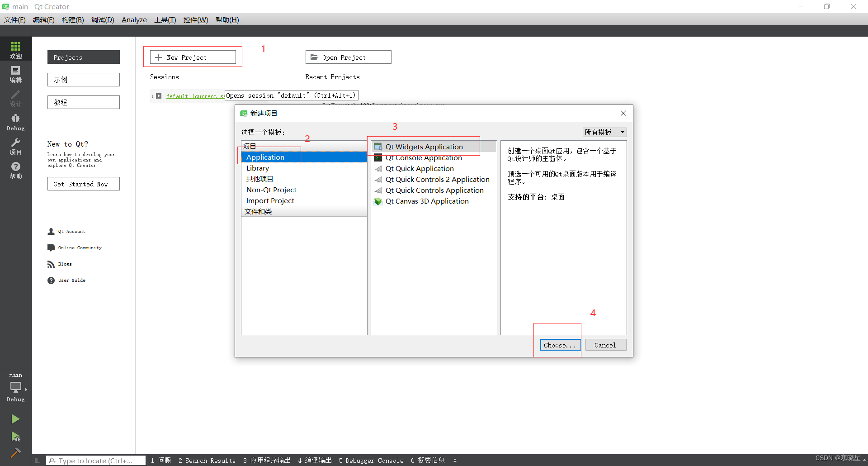Click Cancel in dialog
This screenshot has height=466, width=868.
point(605,345)
